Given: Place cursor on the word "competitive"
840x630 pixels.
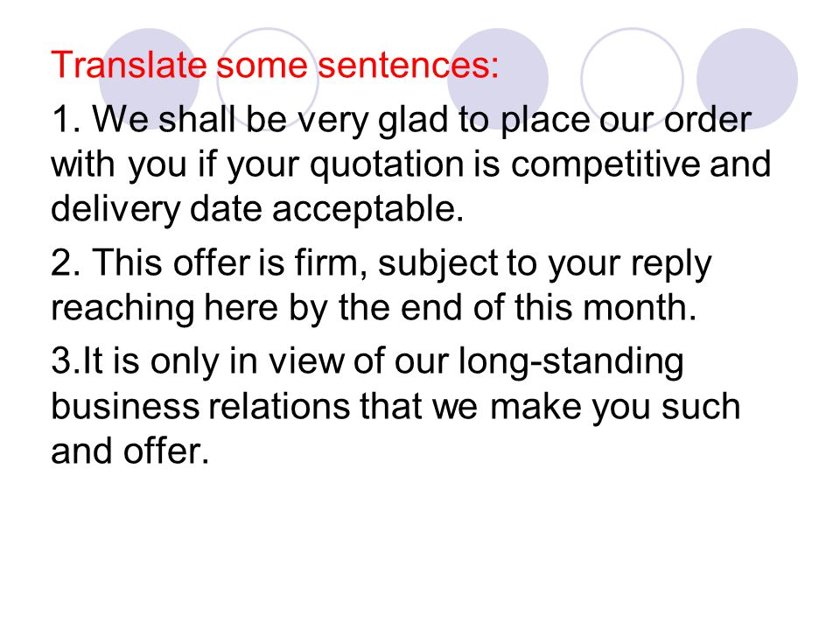Looking at the screenshot, I should [605, 164].
